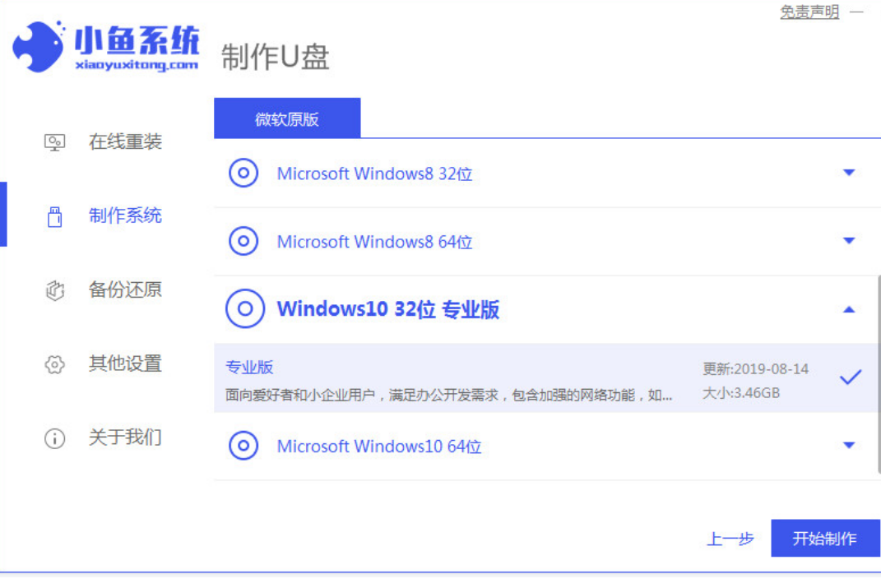Click the 小鱼系统 fish logo
The image size is (881, 588).
[x=39, y=47]
